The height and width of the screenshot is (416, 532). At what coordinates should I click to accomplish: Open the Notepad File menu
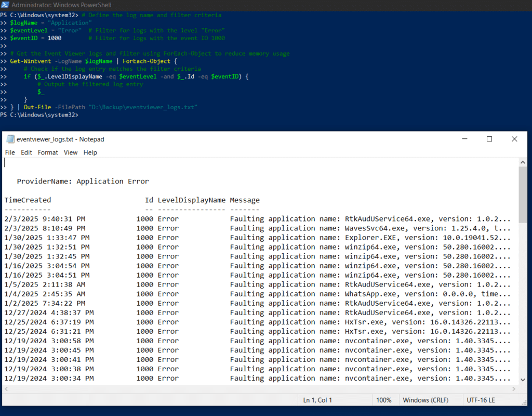pos(10,152)
